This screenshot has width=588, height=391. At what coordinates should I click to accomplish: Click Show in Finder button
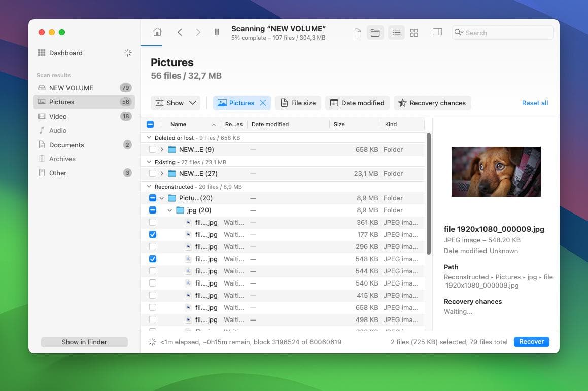click(x=84, y=342)
